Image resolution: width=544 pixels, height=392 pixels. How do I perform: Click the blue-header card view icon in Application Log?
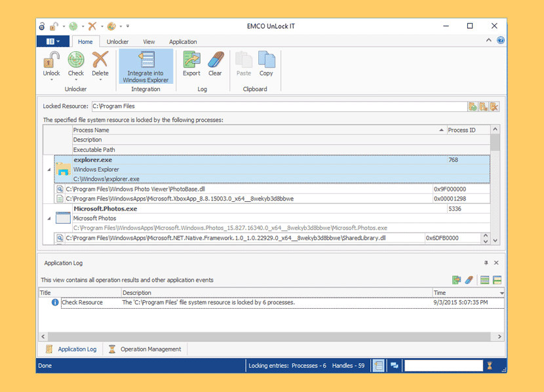pos(497,280)
